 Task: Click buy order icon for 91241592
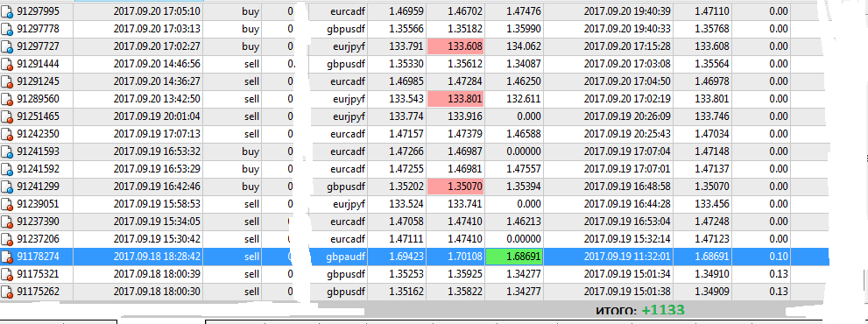7,169
